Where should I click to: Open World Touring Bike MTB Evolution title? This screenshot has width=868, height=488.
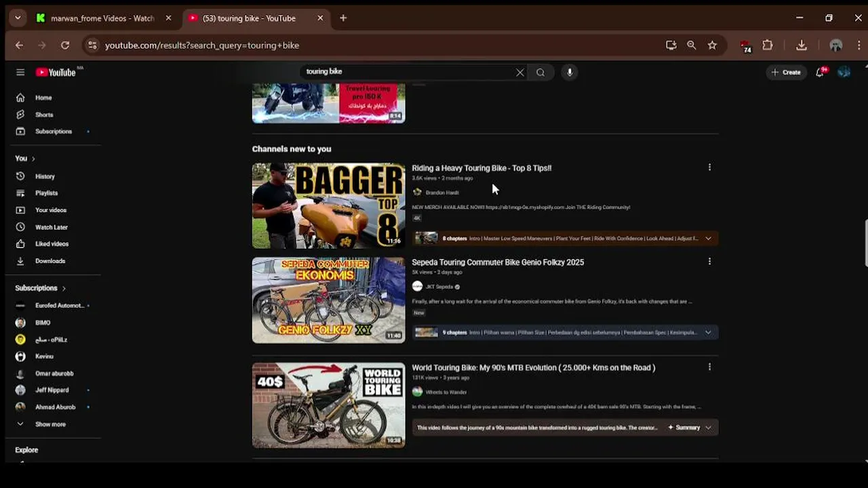(x=533, y=368)
